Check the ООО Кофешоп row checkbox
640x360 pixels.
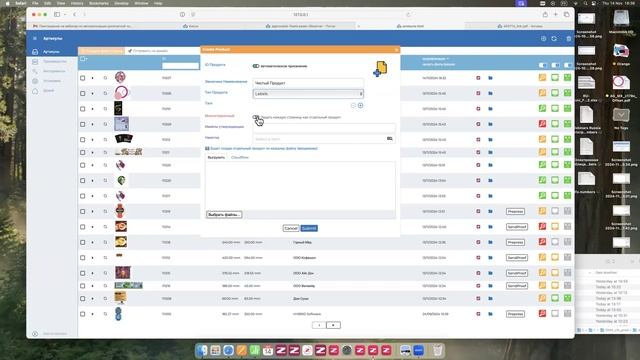pos(83,258)
